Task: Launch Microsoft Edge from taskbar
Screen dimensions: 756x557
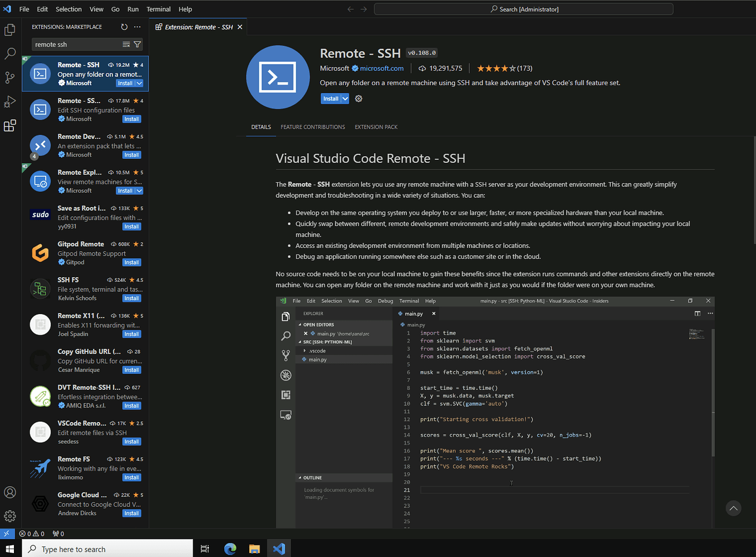Action: click(230, 549)
